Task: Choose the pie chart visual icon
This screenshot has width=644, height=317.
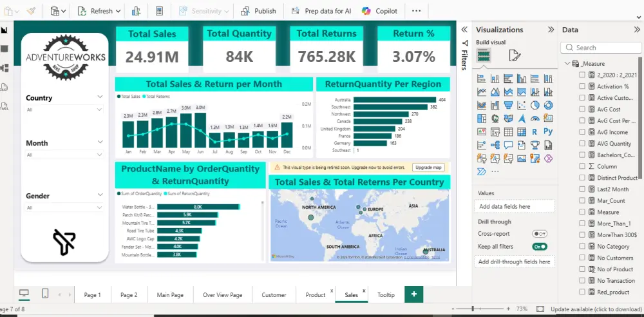Action: (535, 105)
